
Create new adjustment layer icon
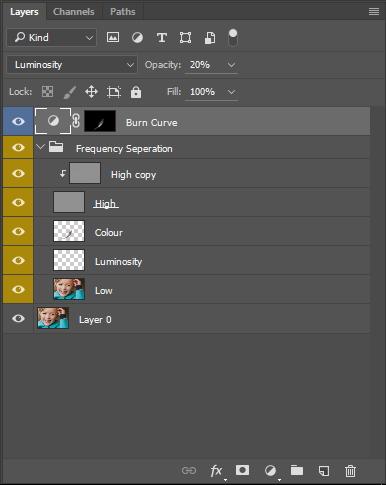(270, 471)
